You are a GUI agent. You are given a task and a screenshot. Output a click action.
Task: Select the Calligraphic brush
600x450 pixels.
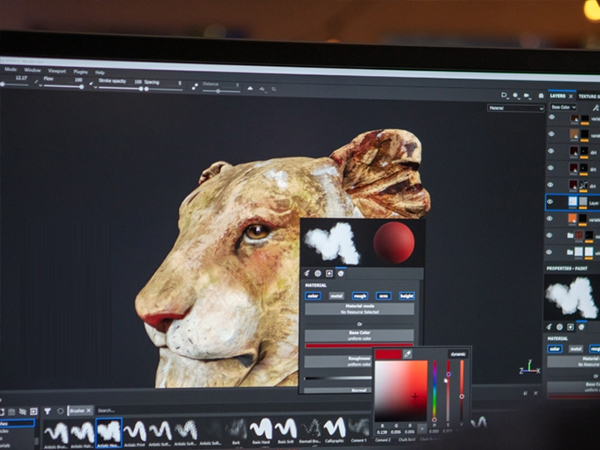(x=334, y=430)
